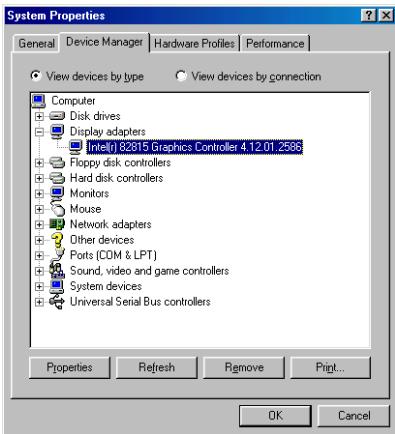Select View devices by connection radio button

[x=181, y=76]
